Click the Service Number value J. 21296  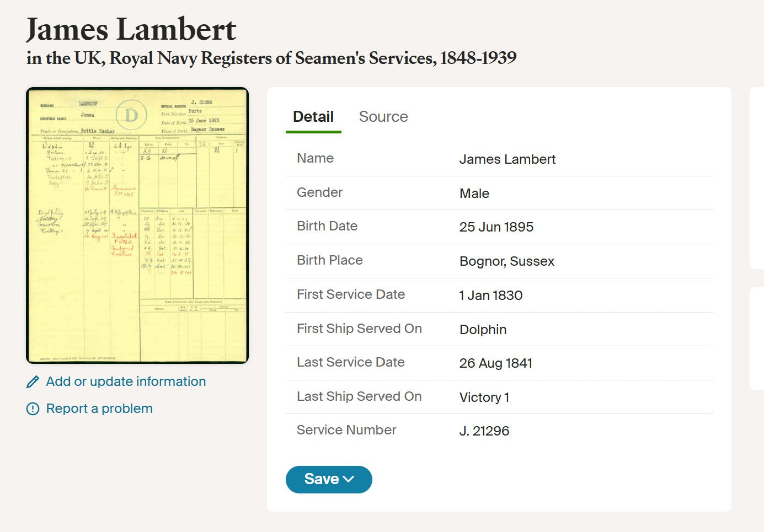coord(484,431)
